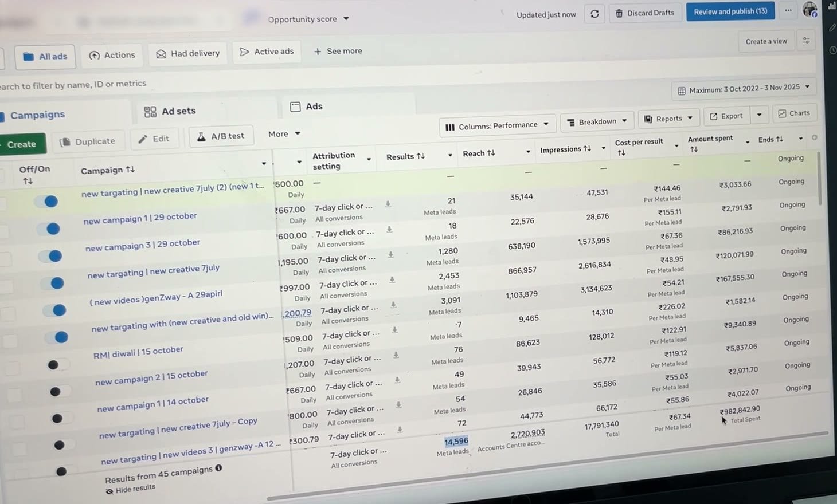Click the A/B test button
The width and height of the screenshot is (837, 504).
(x=221, y=136)
